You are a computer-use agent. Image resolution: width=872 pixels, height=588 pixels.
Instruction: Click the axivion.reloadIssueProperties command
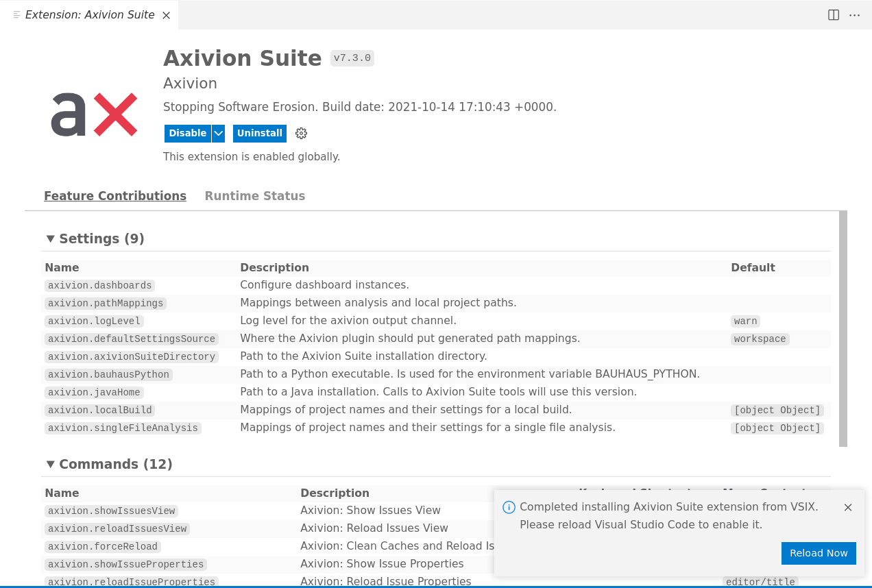[132, 582]
